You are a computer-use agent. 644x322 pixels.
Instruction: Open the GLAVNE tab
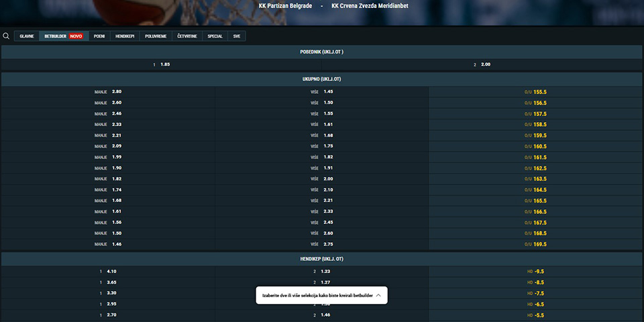(27, 36)
